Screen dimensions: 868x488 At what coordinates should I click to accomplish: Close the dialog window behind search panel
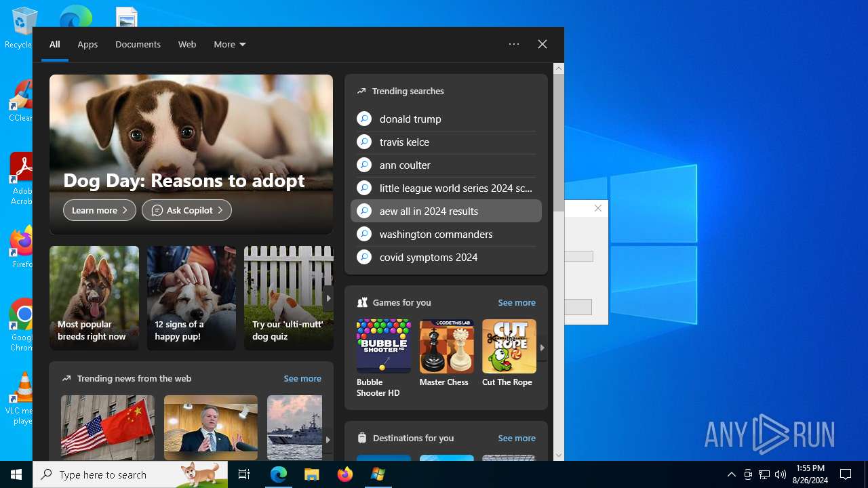pyautogui.click(x=597, y=208)
